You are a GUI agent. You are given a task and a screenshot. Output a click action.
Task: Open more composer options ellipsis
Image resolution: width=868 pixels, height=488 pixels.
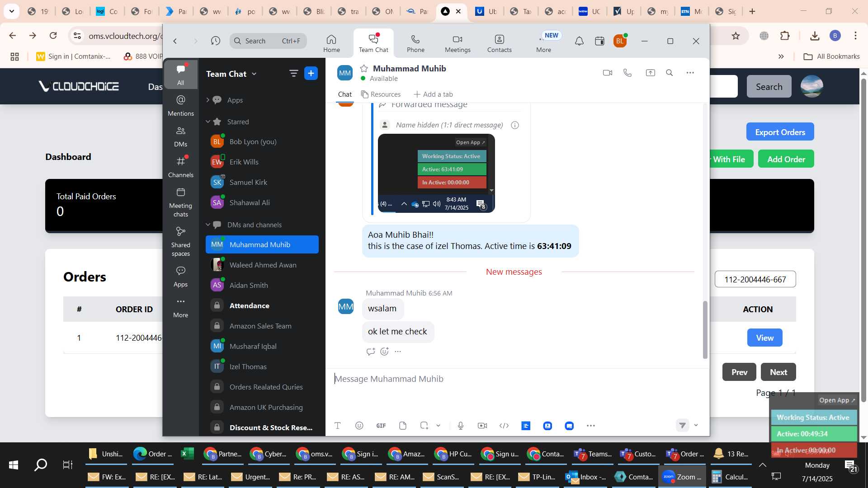pos(591,426)
